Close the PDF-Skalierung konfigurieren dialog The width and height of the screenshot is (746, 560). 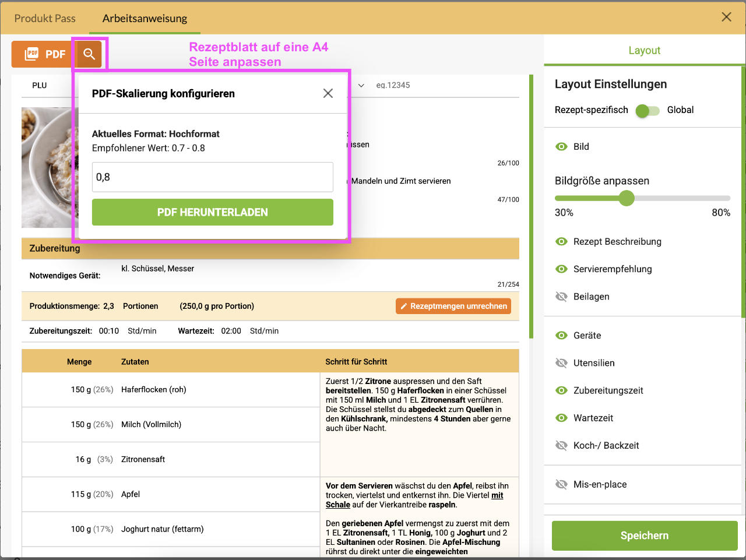point(328,93)
